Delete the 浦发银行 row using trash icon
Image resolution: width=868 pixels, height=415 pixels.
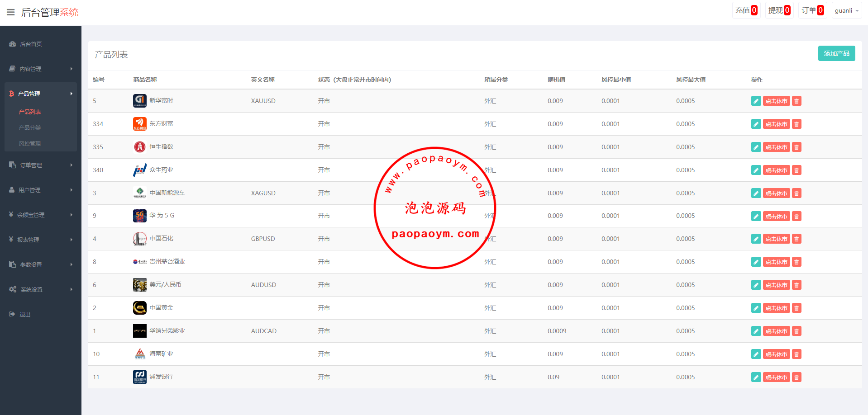(796, 377)
